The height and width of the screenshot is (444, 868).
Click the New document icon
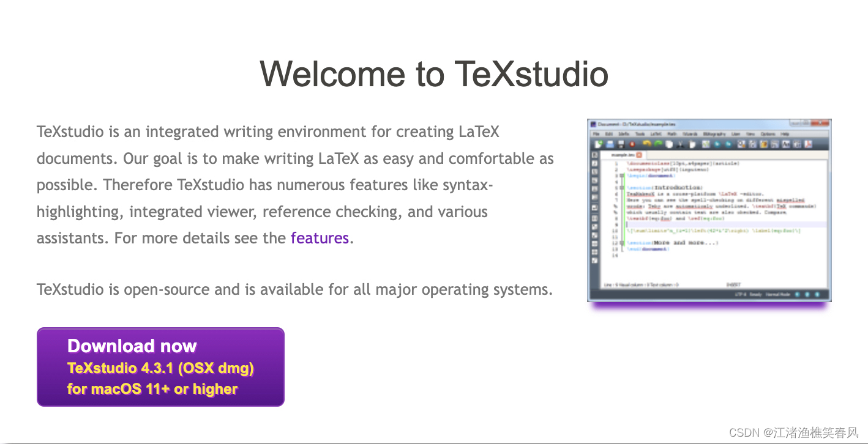pyautogui.click(x=598, y=144)
